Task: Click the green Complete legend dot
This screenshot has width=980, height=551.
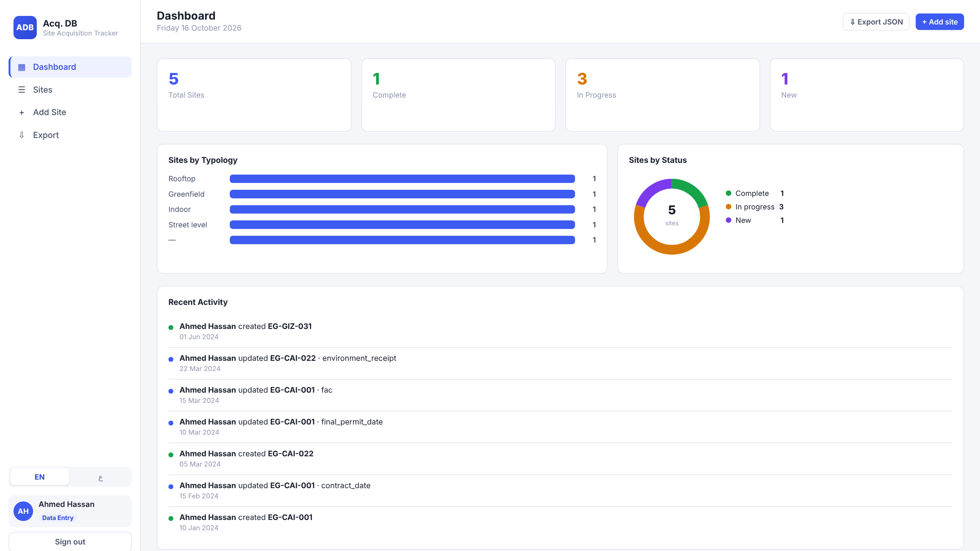Action: click(x=728, y=193)
